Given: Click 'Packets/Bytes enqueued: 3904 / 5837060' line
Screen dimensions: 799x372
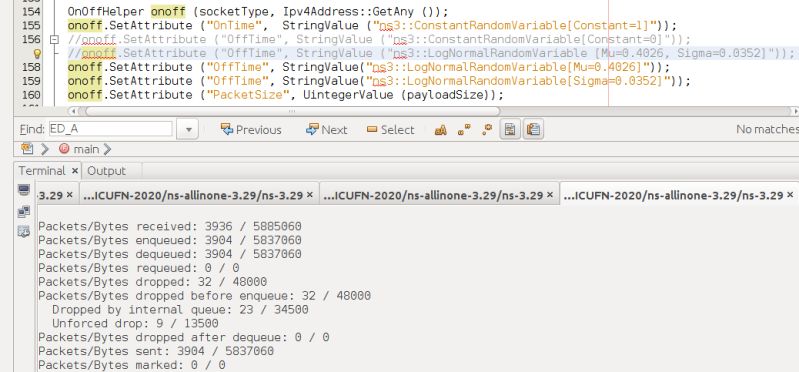Looking at the screenshot, I should tap(170, 240).
